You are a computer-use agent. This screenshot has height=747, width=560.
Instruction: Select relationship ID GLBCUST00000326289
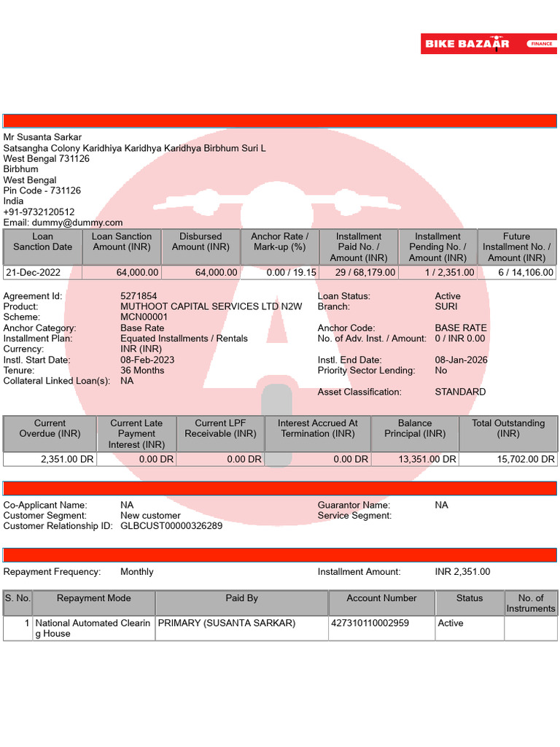[x=171, y=526]
